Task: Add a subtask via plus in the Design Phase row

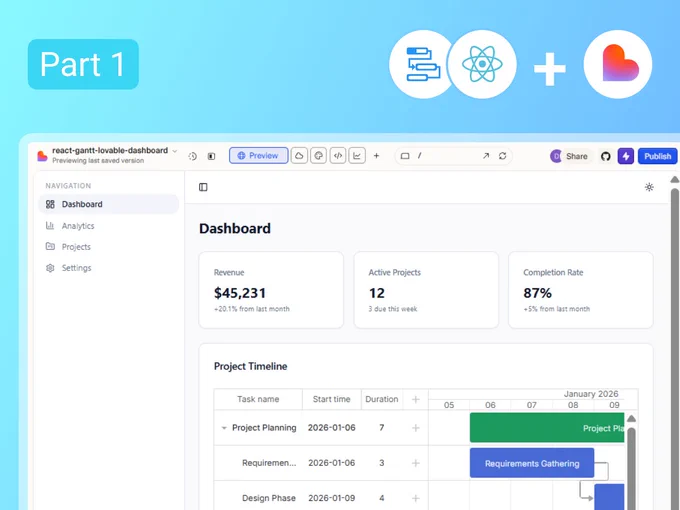Action: (x=415, y=498)
